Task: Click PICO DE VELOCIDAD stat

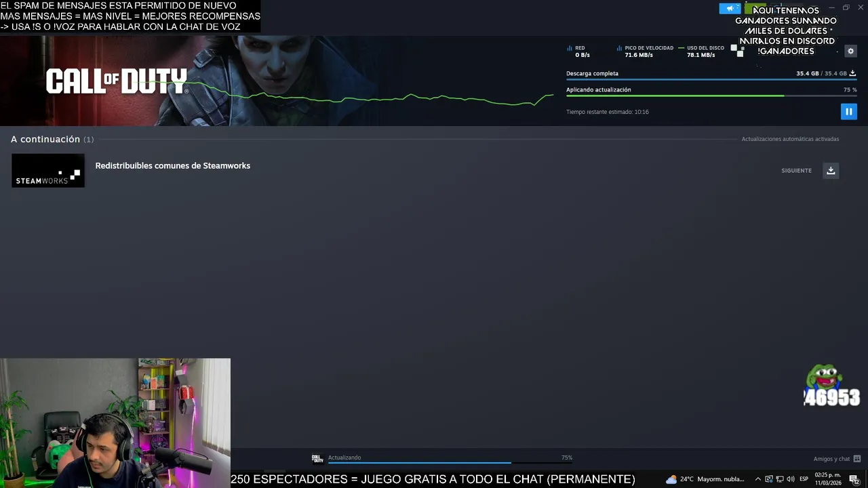Action: (645, 52)
